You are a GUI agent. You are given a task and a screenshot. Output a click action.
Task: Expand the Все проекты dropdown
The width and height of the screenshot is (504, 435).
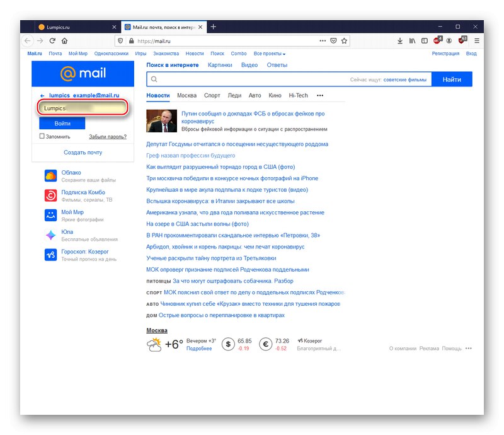coord(270,54)
